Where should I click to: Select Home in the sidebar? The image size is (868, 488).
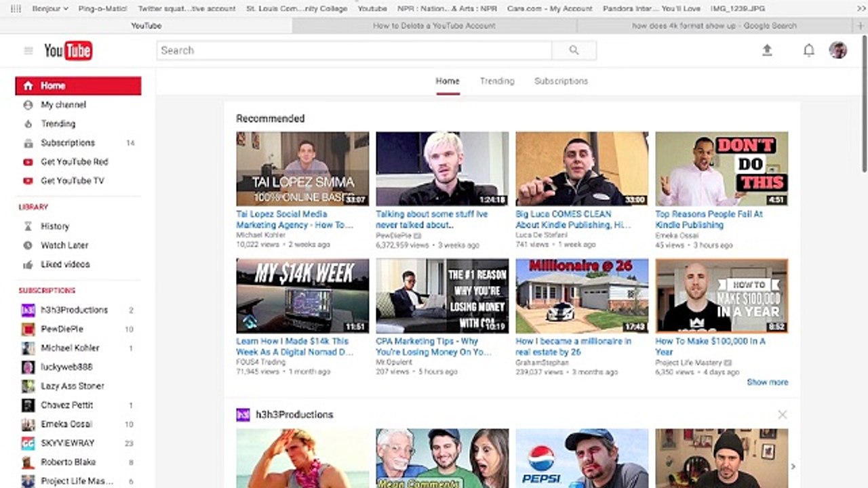[79, 86]
